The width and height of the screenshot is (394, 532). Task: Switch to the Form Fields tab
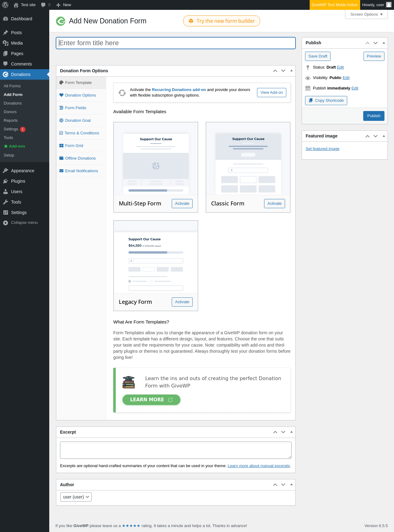point(81,108)
